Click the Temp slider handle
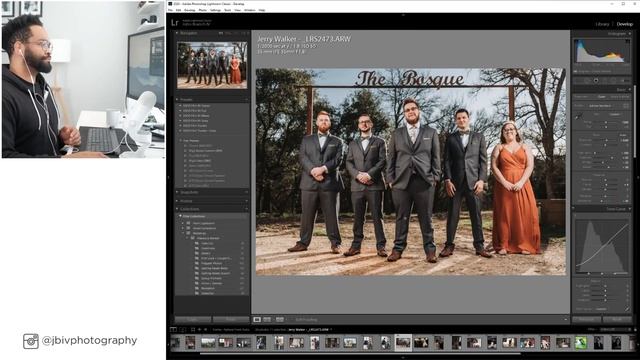Image resolution: width=640 pixels, height=360 pixels. click(606, 122)
